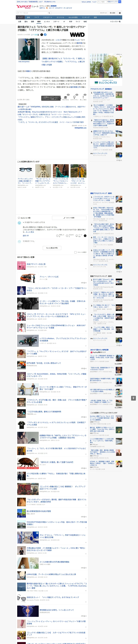Open レクサス×Malbon golf collection article
The height and width of the screenshot is (644, 138).
[63, 339]
